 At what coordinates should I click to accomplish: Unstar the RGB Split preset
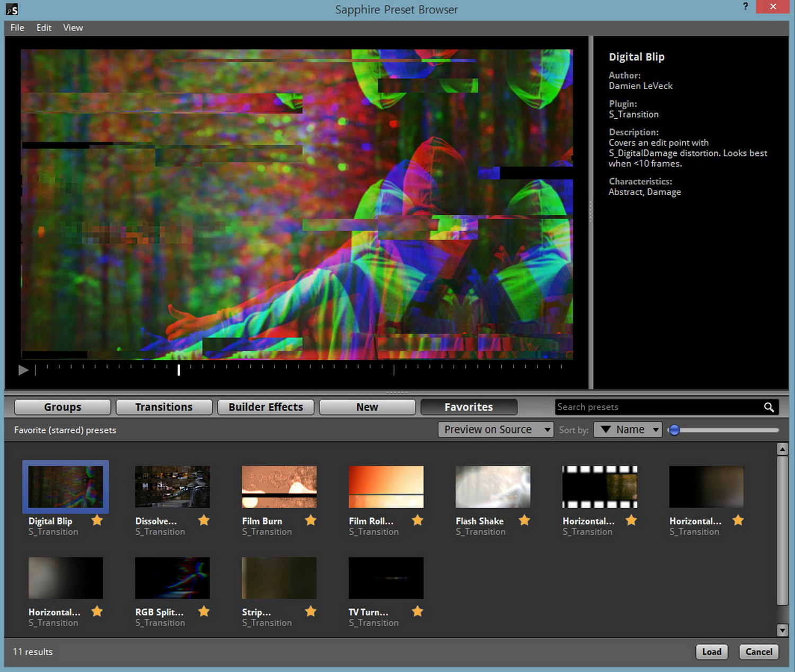click(x=204, y=612)
